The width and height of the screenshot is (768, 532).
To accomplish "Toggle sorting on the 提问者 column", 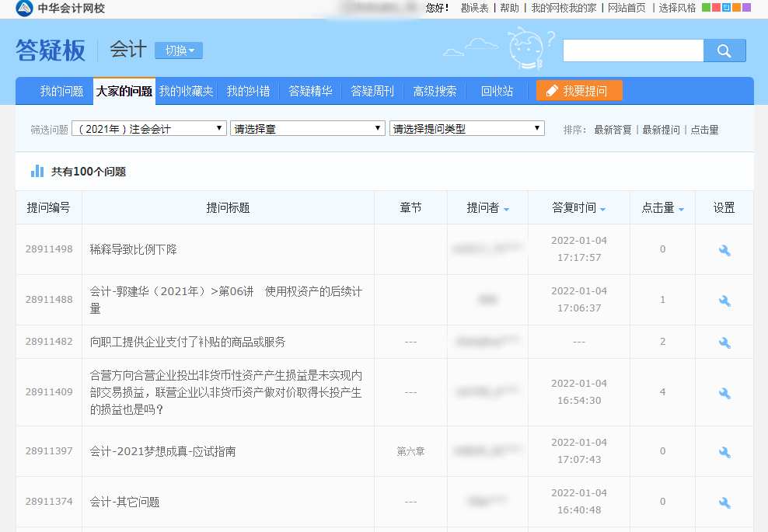I will tap(507, 210).
